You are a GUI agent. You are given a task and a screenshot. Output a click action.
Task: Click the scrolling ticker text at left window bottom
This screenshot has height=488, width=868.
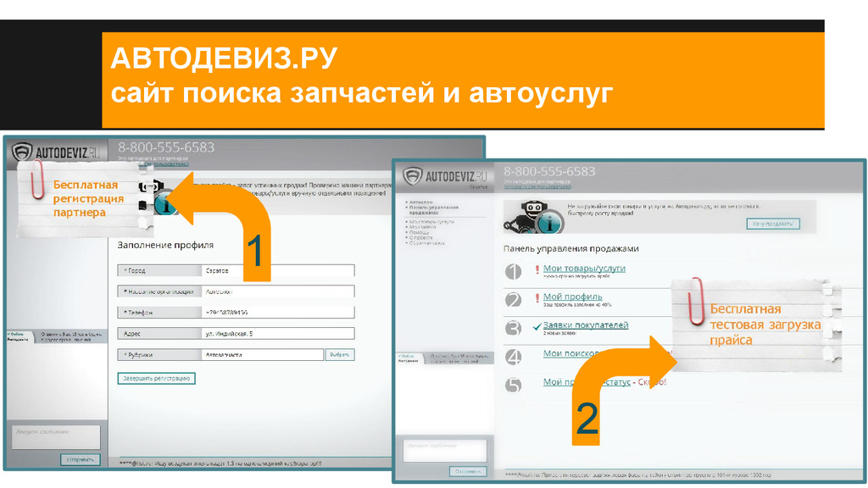[x=220, y=463]
